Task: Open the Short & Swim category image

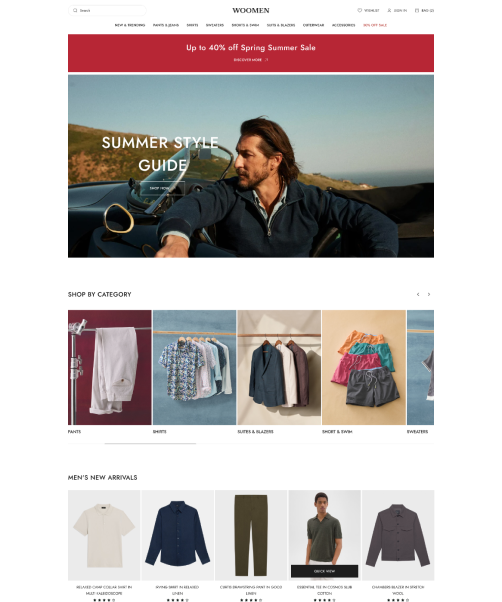Action: tap(364, 367)
